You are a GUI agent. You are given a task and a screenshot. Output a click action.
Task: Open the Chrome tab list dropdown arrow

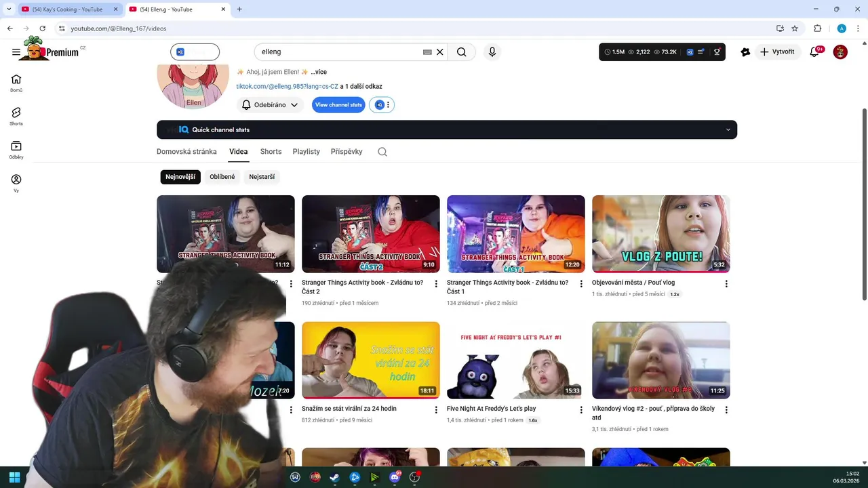click(8, 9)
